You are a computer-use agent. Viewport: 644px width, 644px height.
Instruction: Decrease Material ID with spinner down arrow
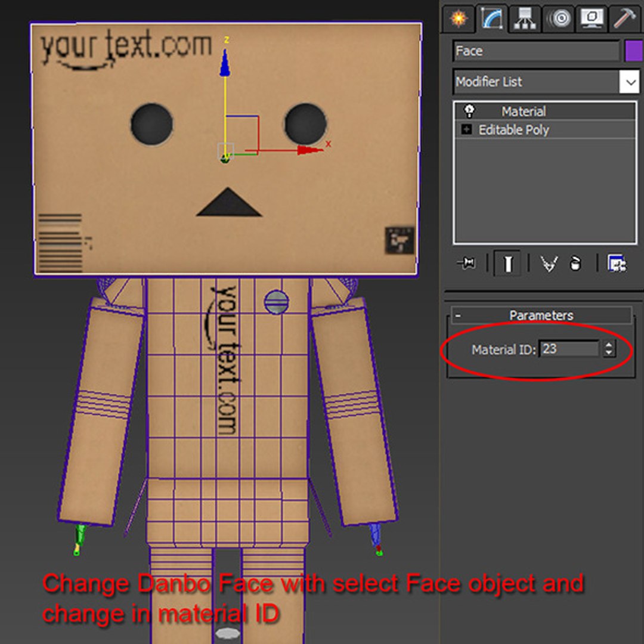[609, 353]
